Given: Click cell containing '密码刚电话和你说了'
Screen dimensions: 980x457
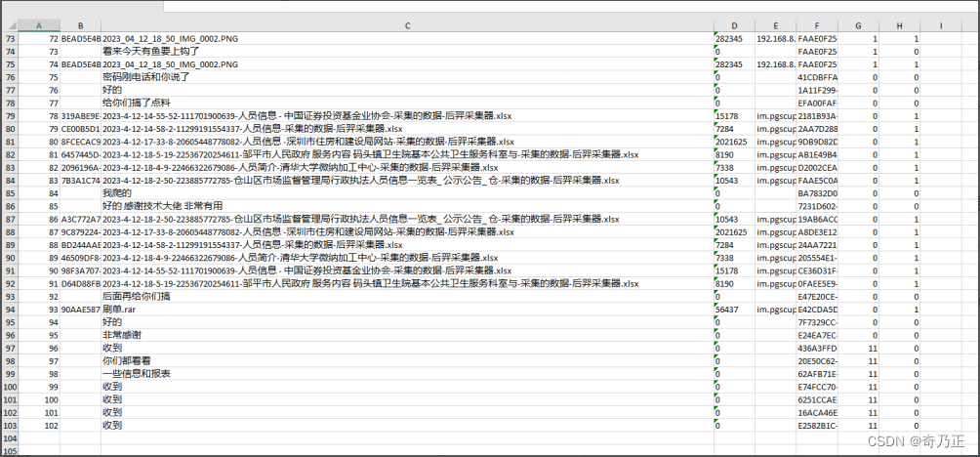Looking at the screenshot, I should pos(407,77).
